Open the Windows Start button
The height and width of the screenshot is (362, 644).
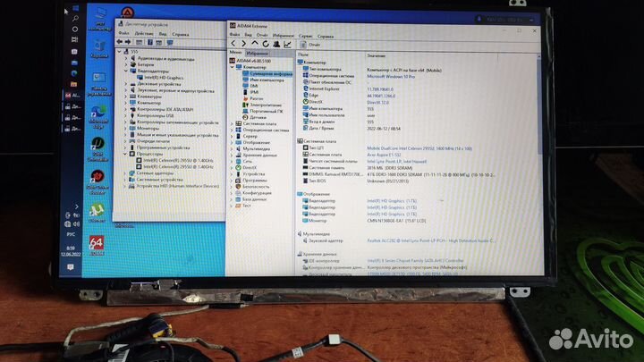(75, 8)
